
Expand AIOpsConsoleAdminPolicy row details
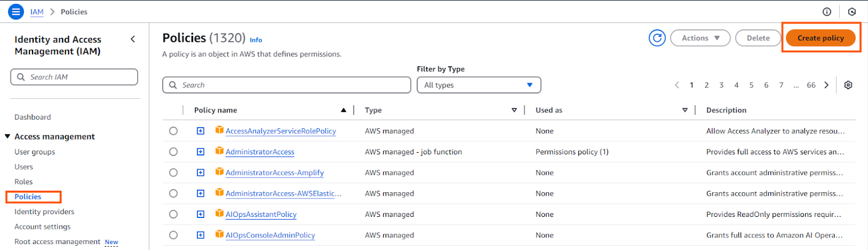201,235
